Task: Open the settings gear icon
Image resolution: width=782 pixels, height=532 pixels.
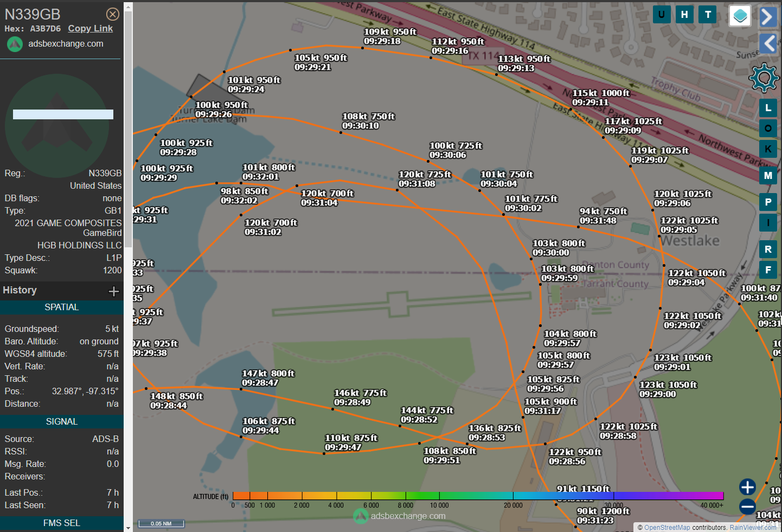Action: pyautogui.click(x=764, y=78)
